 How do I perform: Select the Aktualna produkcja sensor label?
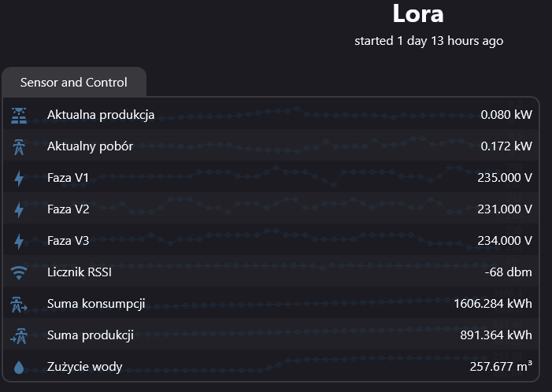click(101, 116)
